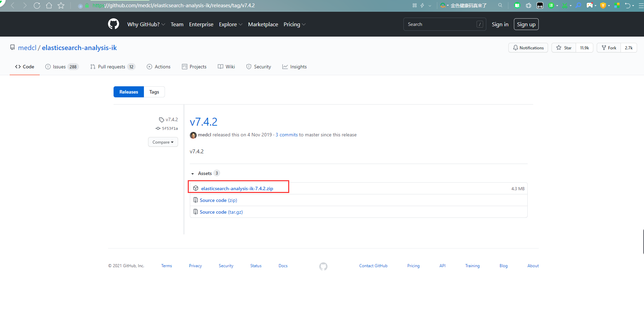The height and width of the screenshot is (310, 644).
Task: Expand the Explore menu
Action: pos(231,24)
